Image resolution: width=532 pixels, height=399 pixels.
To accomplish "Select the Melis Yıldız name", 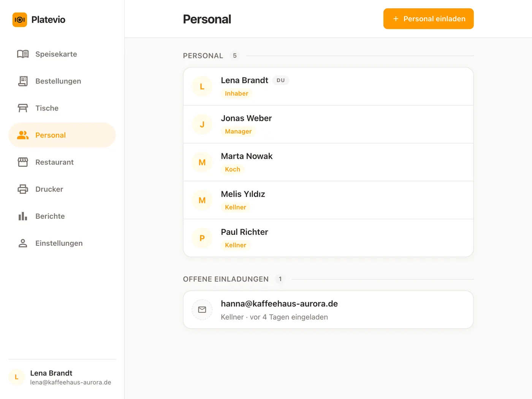I will click(x=243, y=194).
